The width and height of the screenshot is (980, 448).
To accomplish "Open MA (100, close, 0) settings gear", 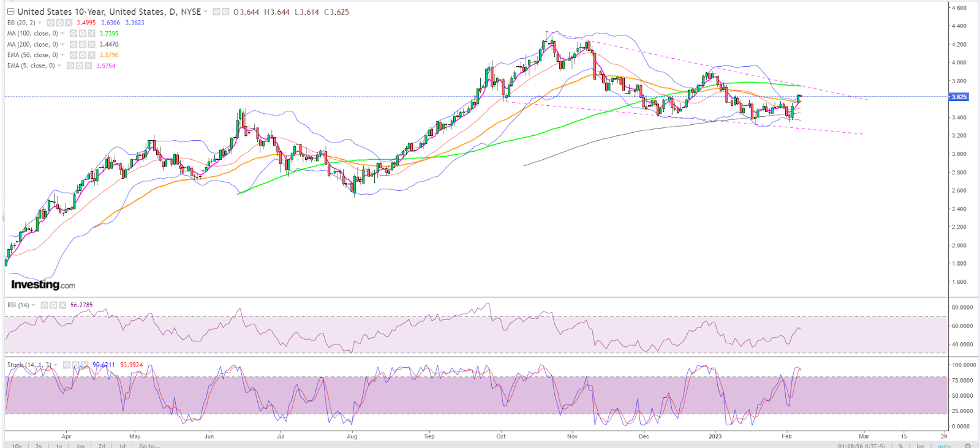I will 83,34.
